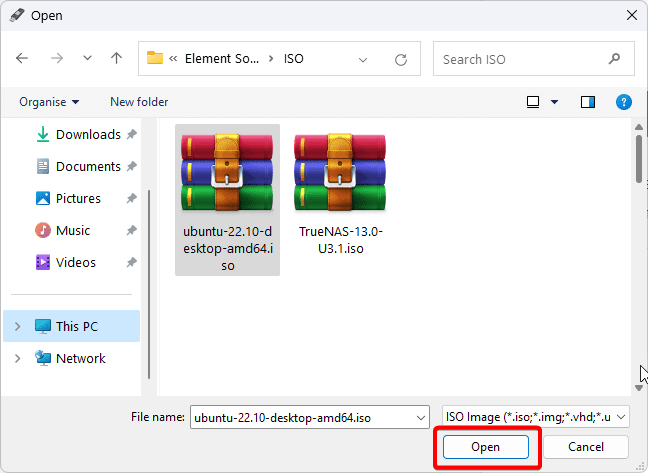Click the pin icon beside Music
Image resolution: width=648 pixels, height=473 pixels.
[x=131, y=230]
